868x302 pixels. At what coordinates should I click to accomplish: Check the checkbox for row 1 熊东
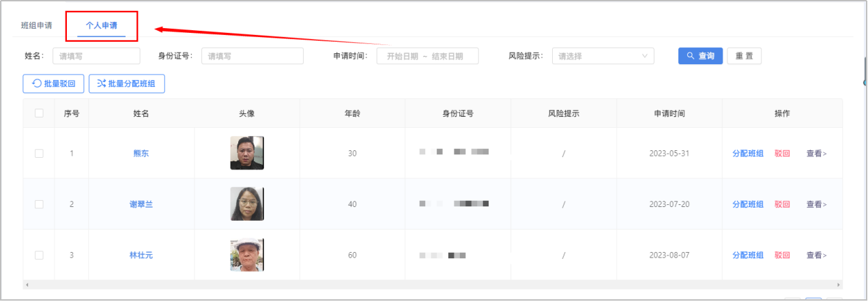39,153
